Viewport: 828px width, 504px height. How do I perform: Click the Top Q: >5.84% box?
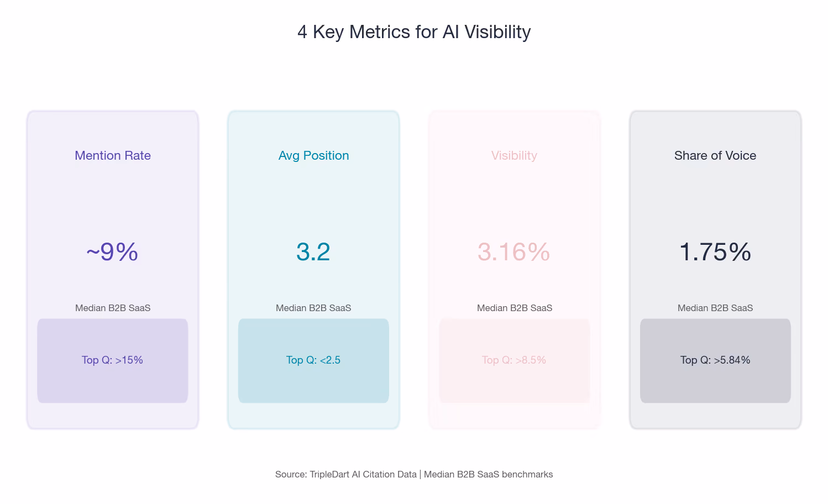click(x=715, y=360)
